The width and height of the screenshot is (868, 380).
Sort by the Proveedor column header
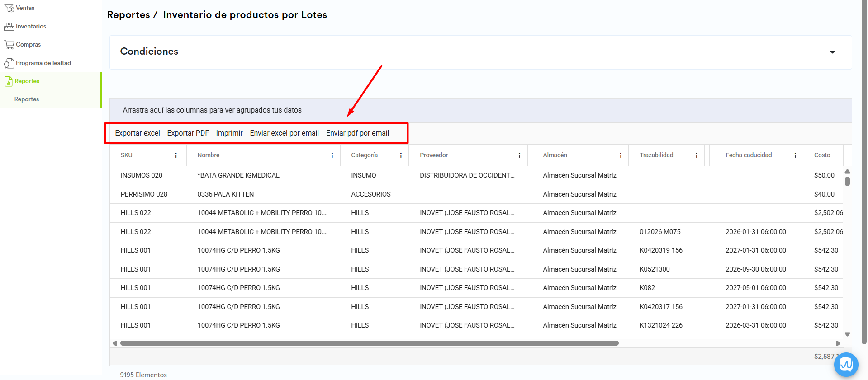433,155
